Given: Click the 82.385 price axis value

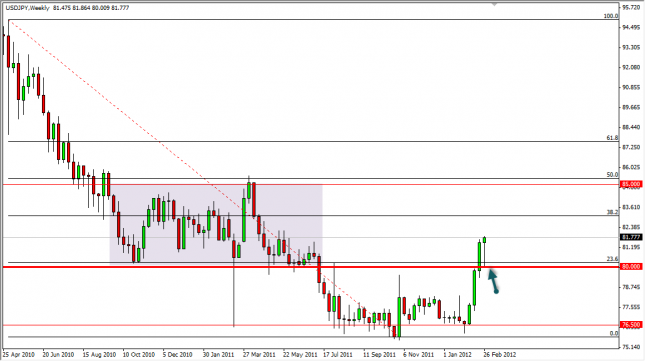Looking at the screenshot, I should [631, 227].
